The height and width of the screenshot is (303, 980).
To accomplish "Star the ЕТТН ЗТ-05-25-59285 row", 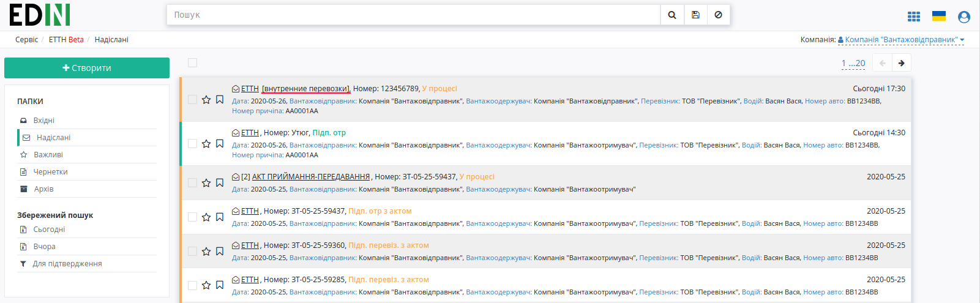I will [x=206, y=285].
